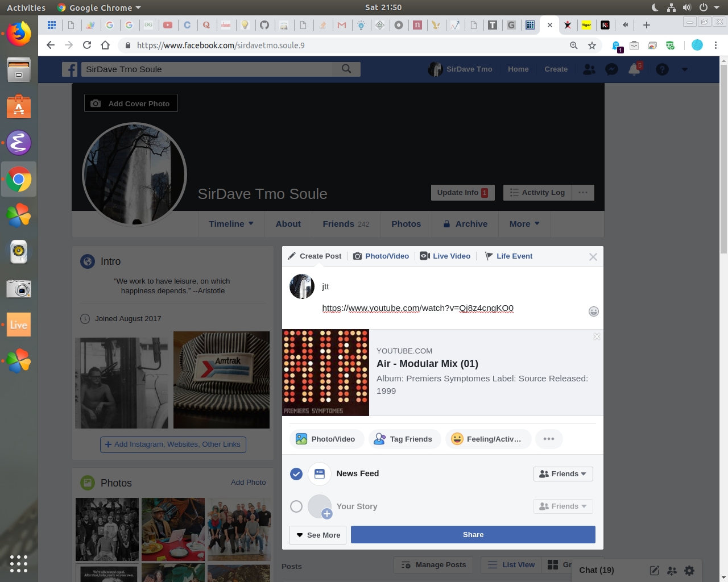Open the Help question mark icon

tap(662, 69)
